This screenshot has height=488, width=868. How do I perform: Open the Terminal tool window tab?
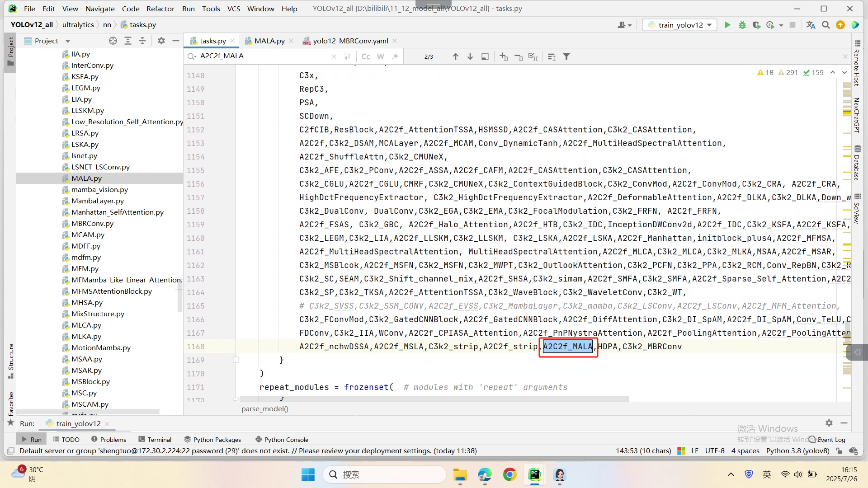point(155,440)
